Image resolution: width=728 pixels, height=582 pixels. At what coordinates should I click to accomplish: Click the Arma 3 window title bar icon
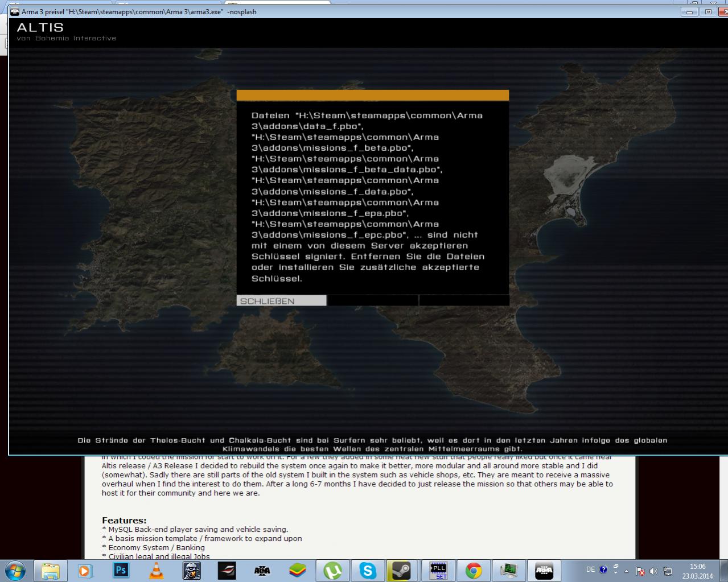(x=15, y=11)
